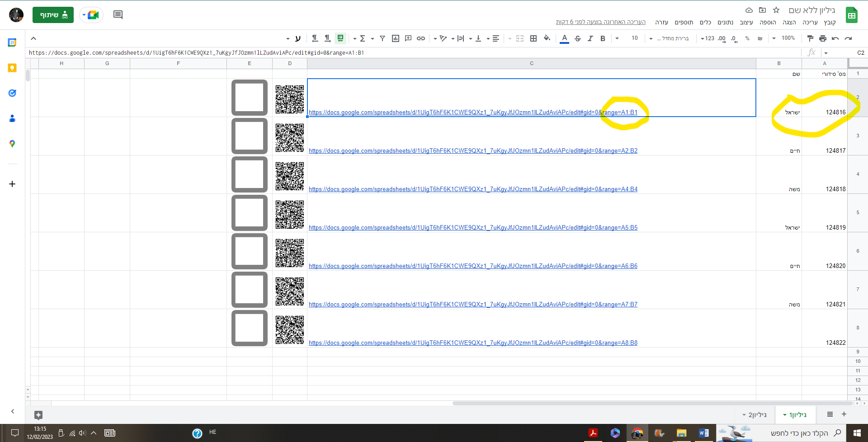Click the insert link icon

421,38
